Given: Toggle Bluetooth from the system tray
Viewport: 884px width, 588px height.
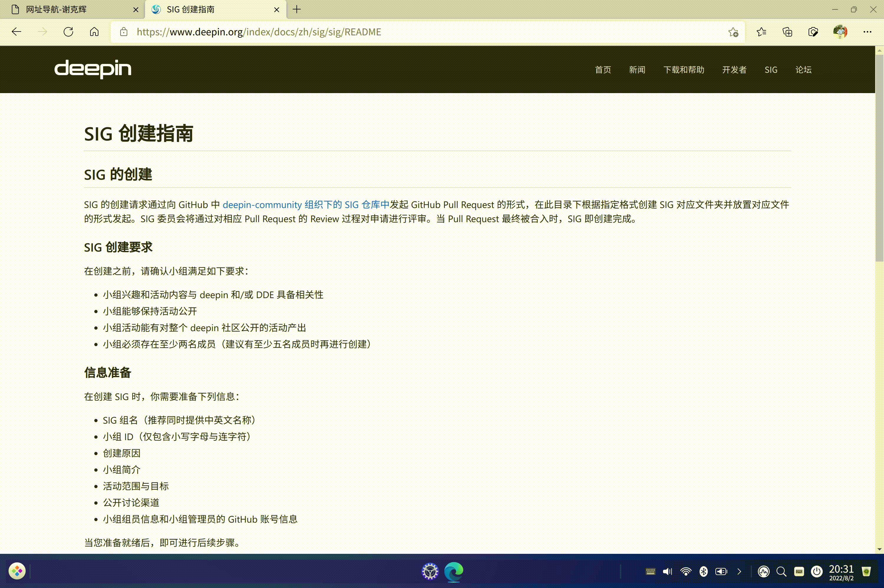Looking at the screenshot, I should (704, 571).
